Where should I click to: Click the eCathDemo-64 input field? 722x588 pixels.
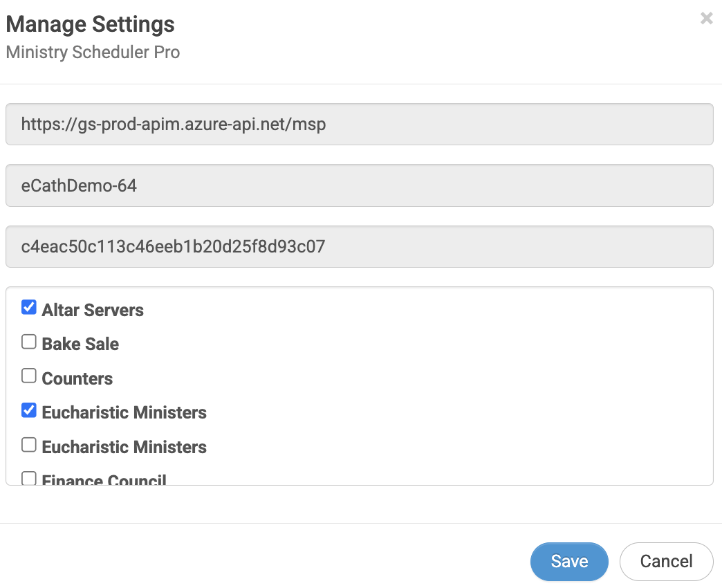pos(359,185)
